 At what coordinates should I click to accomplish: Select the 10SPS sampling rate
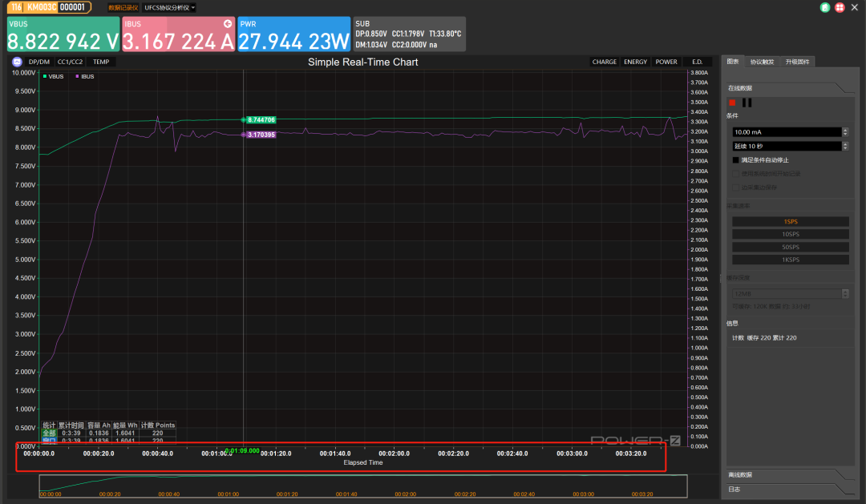point(791,234)
